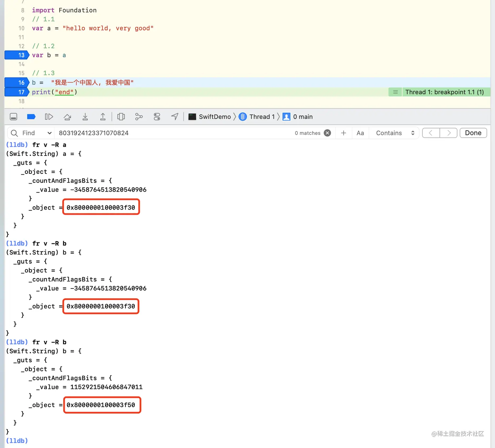Select SwiftDemo process in jump bar
This screenshot has height=448, width=495.
click(210, 117)
